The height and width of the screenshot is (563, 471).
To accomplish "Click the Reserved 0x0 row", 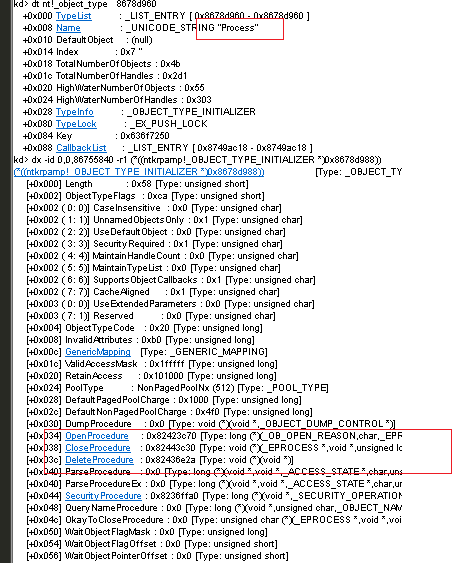I will coord(151,316).
